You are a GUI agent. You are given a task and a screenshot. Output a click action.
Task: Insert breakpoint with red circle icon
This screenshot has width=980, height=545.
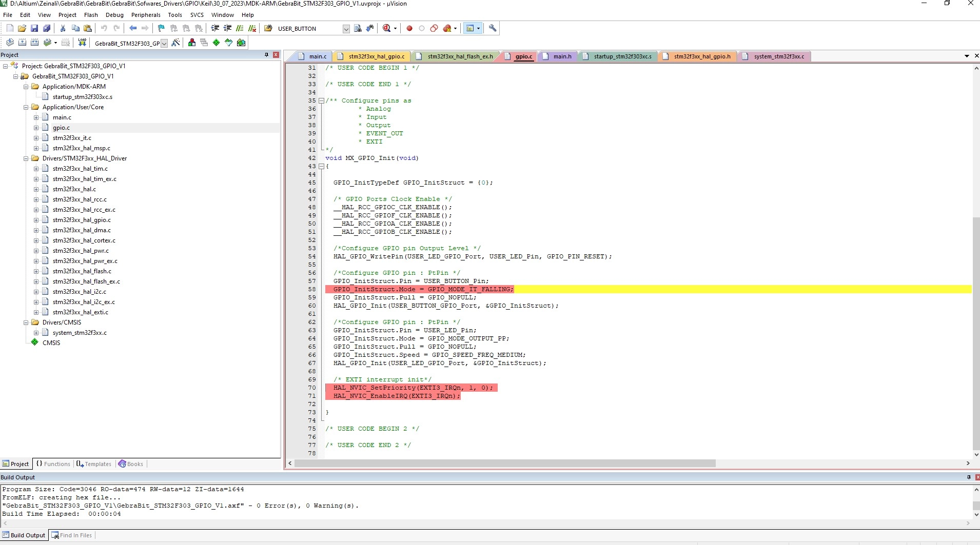[x=409, y=29]
